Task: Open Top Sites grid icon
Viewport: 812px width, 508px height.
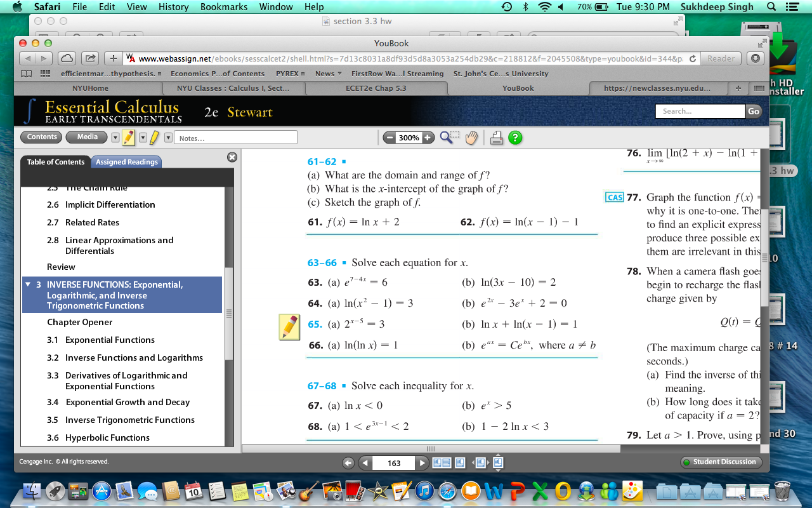Action: click(45, 74)
